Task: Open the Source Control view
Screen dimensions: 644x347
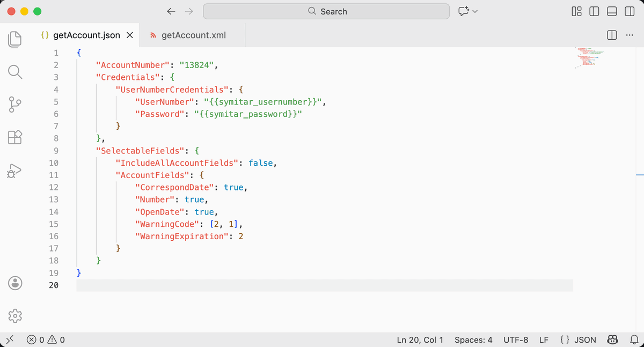Action: click(x=15, y=105)
